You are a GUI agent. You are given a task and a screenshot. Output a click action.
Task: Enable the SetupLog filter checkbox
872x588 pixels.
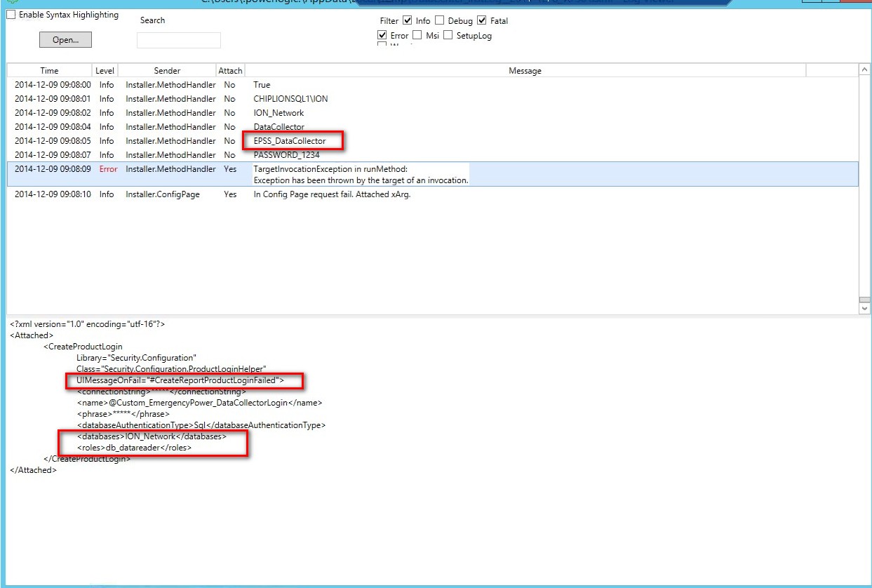tap(448, 35)
